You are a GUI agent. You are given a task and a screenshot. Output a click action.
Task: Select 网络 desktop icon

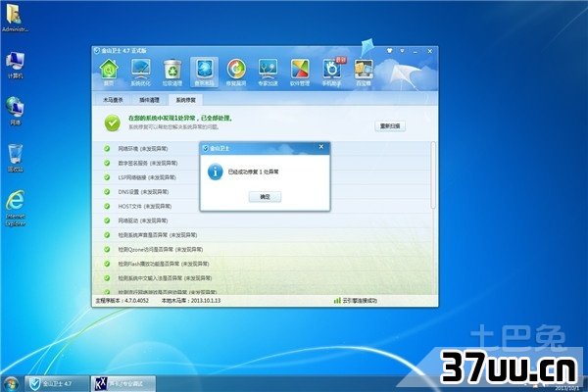(x=15, y=112)
